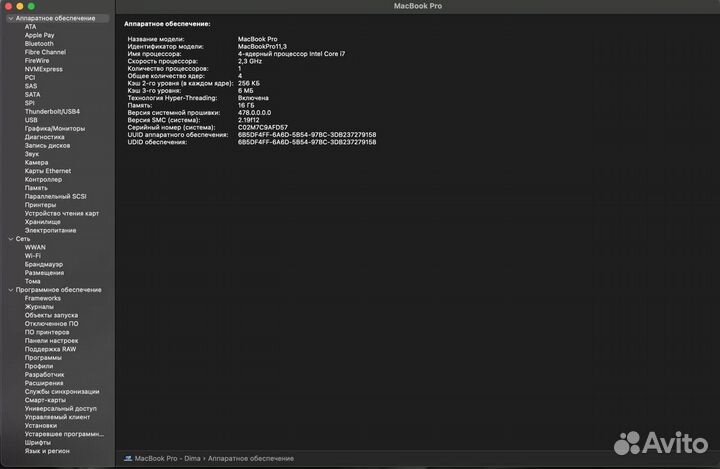The height and width of the screenshot is (469, 720).
Task: Open Графика/Мониторы entry
Action: pos(55,129)
